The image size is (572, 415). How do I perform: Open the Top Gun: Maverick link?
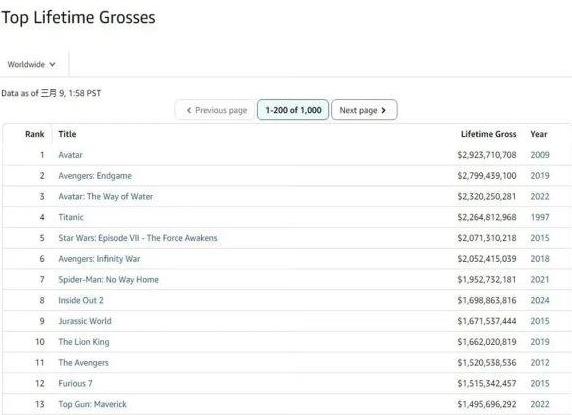coord(92,404)
